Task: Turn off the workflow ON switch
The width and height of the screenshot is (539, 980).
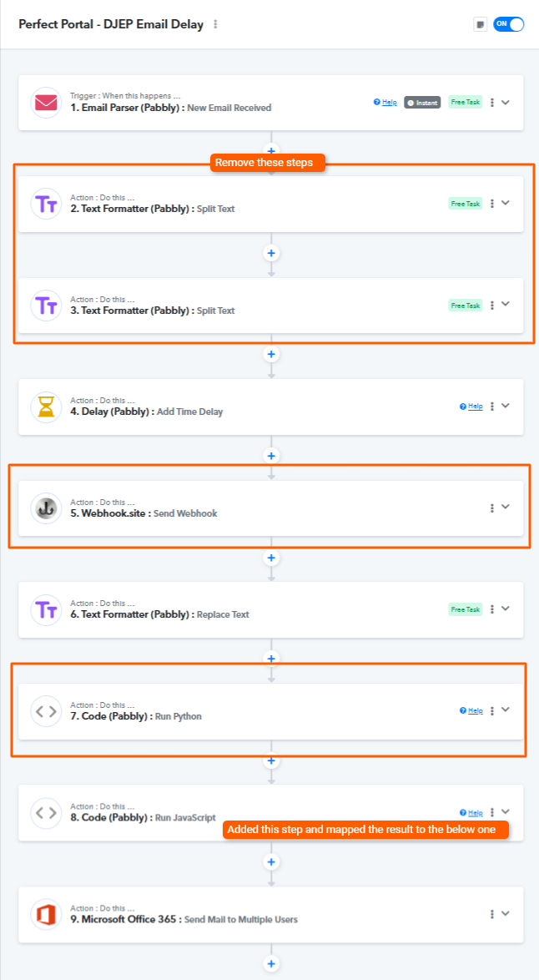Action: (509, 24)
